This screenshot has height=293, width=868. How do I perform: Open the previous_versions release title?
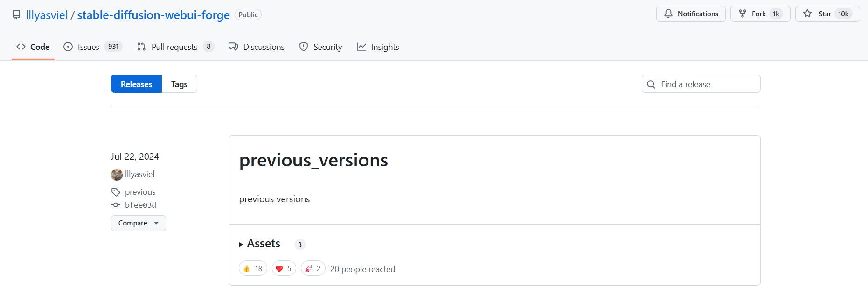[x=313, y=160]
